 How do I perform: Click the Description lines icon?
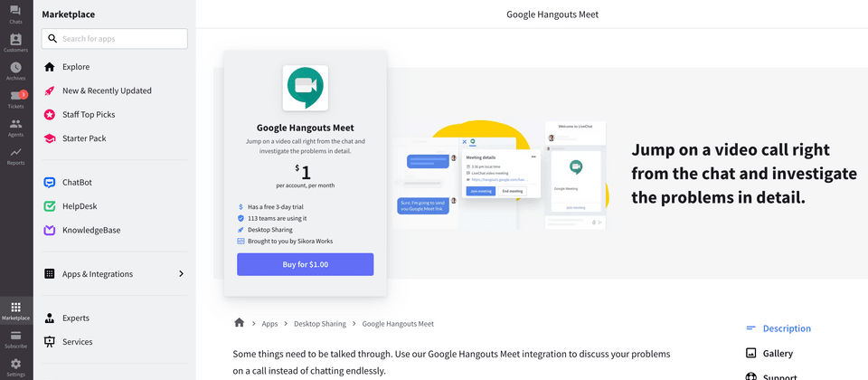(751, 328)
